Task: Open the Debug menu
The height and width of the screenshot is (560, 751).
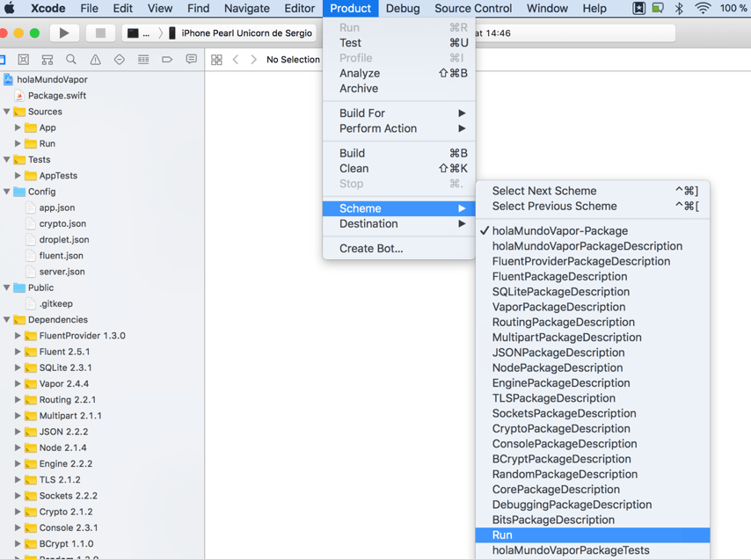Action: 403,8
